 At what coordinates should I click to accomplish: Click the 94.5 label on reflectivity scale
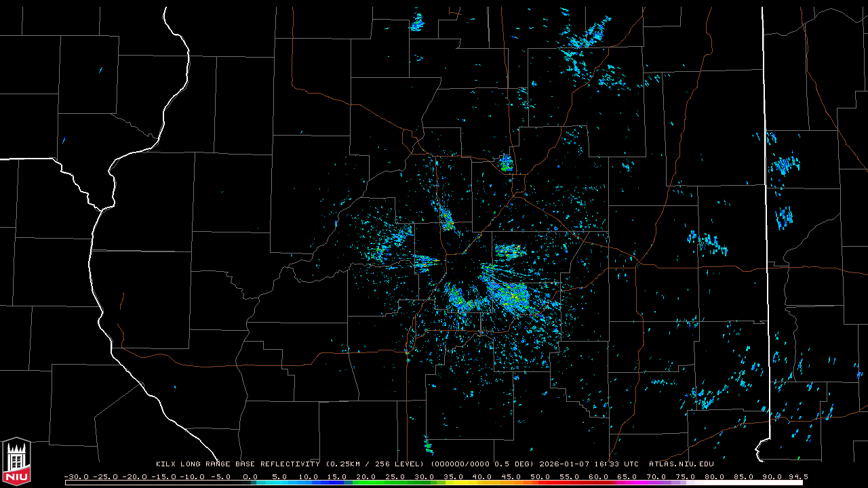tap(797, 476)
